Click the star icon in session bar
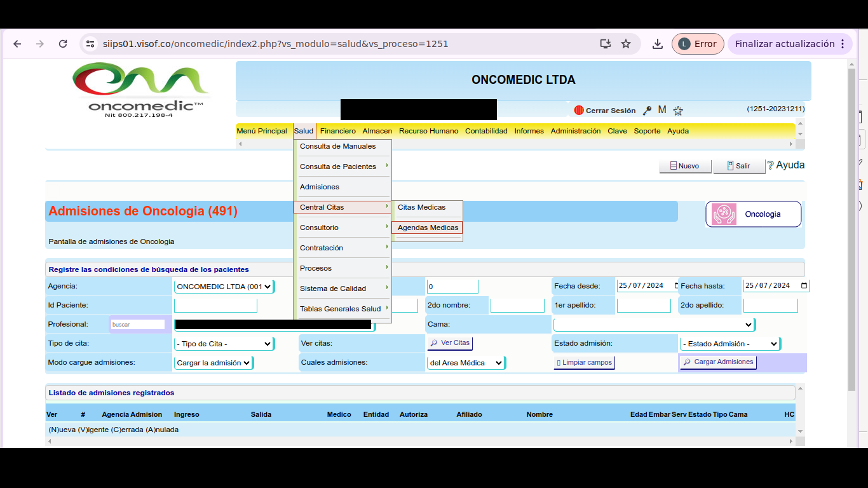The height and width of the screenshot is (488, 868). click(x=678, y=111)
